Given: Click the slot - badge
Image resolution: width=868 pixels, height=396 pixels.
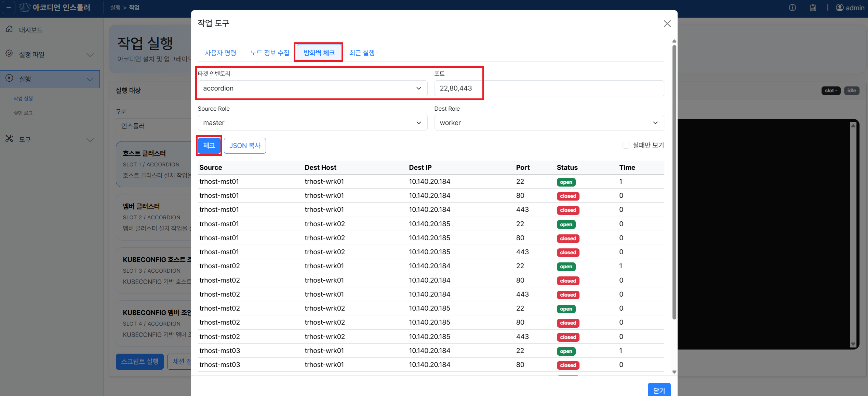Looking at the screenshot, I should coord(831,91).
